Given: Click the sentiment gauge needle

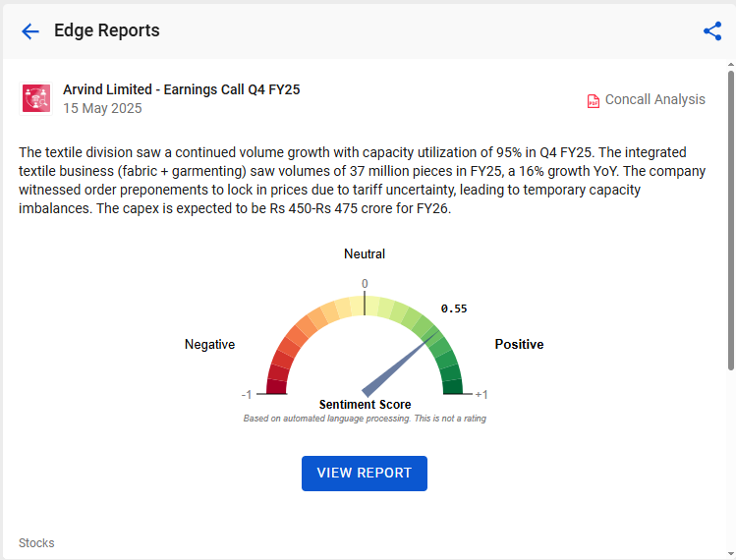Looking at the screenshot, I should pos(400,364).
